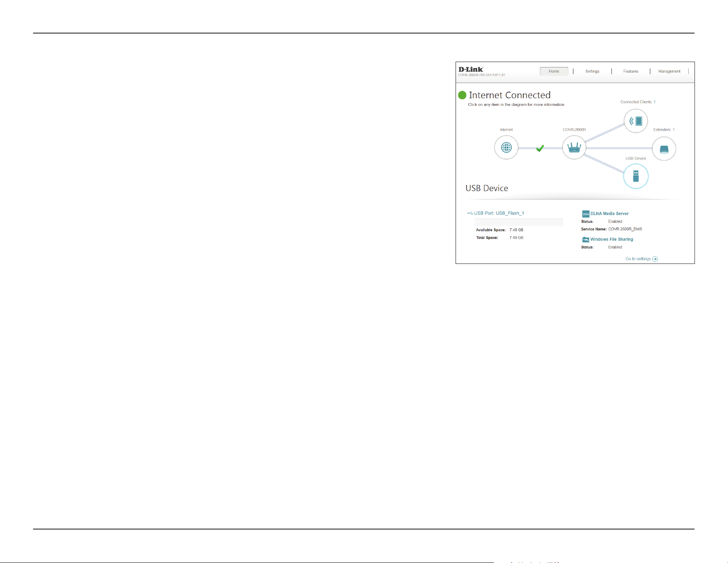Open the Settings menu

pos(592,71)
